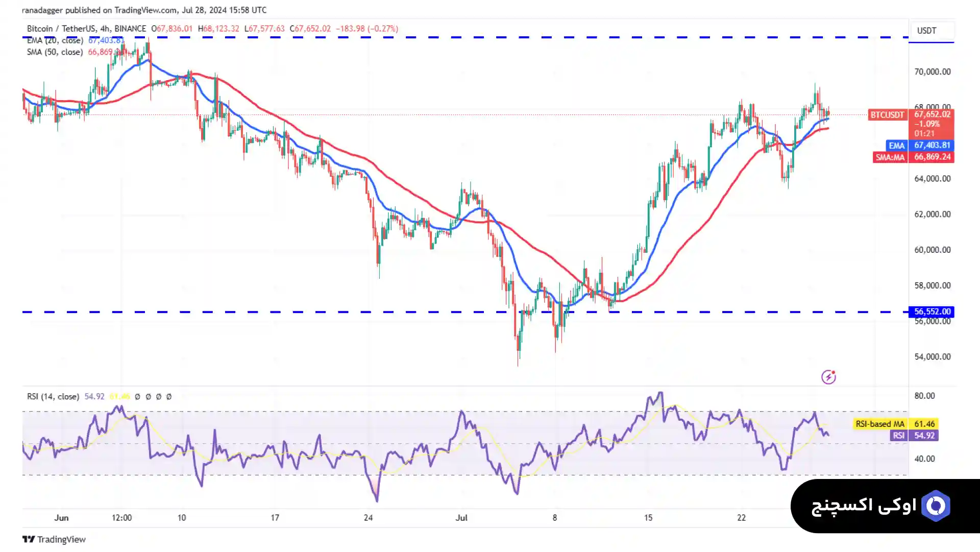This screenshot has height=552, width=980.
Task: Click the 54.92 RSI value at right
Action: (x=924, y=436)
